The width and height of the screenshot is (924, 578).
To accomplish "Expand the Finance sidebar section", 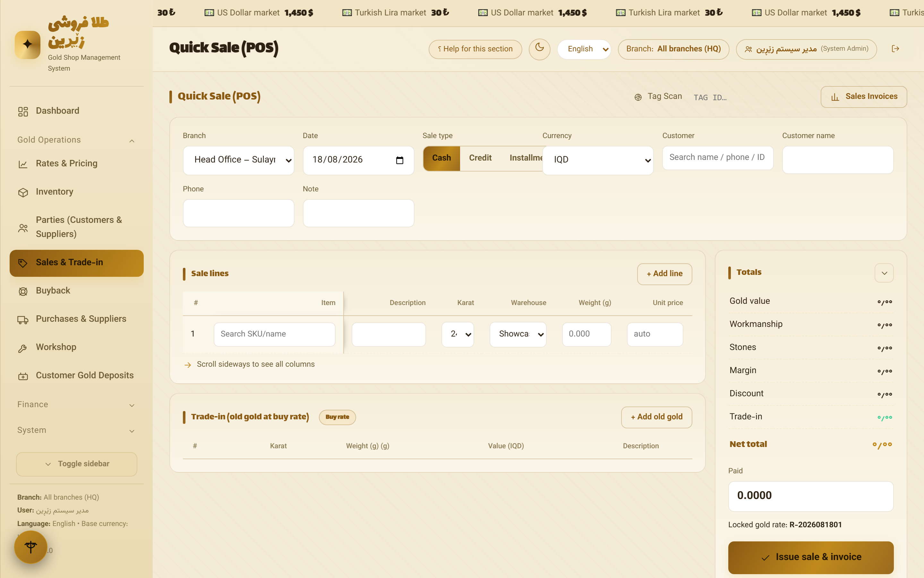I will pos(76,405).
